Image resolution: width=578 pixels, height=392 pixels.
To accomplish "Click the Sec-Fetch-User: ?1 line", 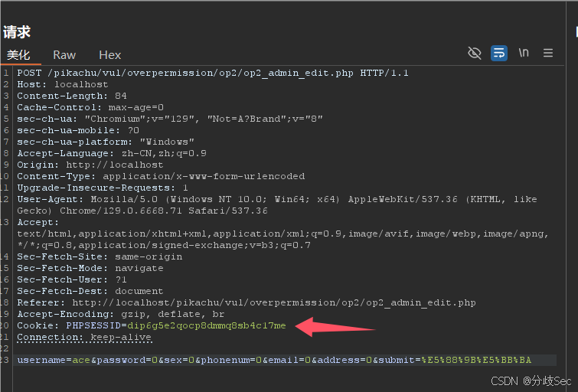I will 72,279.
